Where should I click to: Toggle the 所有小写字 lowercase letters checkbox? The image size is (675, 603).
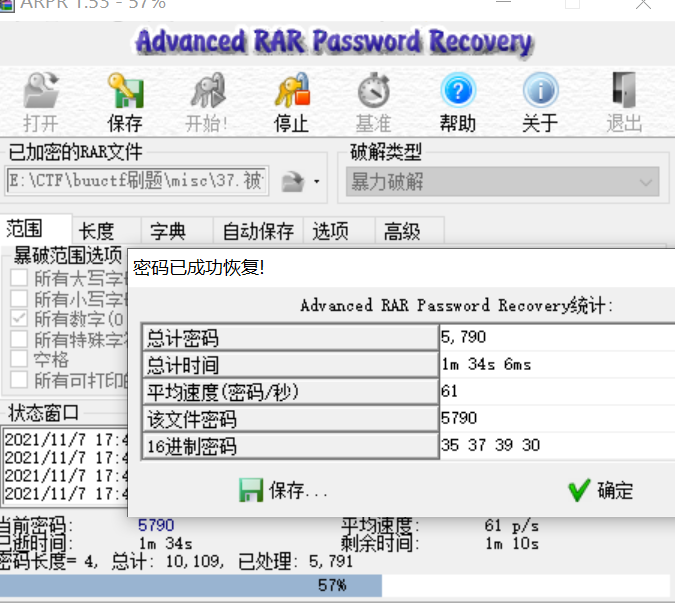19,298
